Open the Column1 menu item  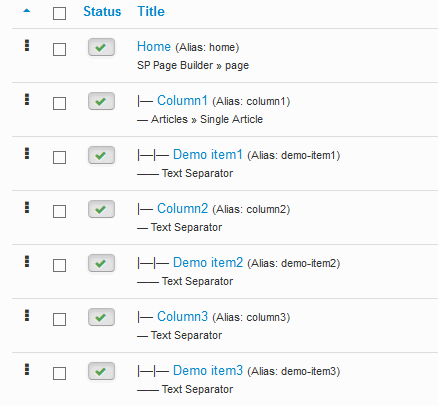click(182, 101)
